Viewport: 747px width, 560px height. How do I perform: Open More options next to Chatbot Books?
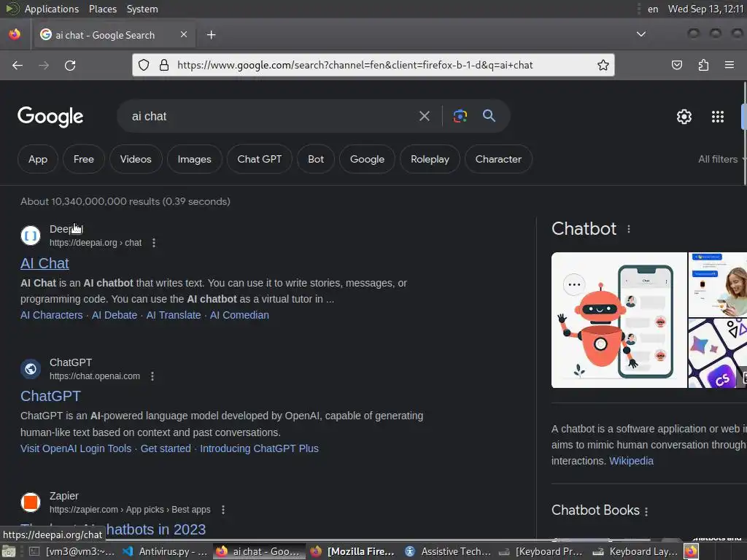coord(646,511)
